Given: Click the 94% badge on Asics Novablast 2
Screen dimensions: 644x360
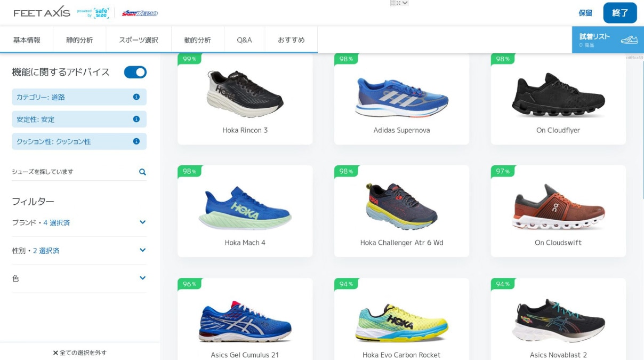Looking at the screenshot, I should pyautogui.click(x=503, y=284).
